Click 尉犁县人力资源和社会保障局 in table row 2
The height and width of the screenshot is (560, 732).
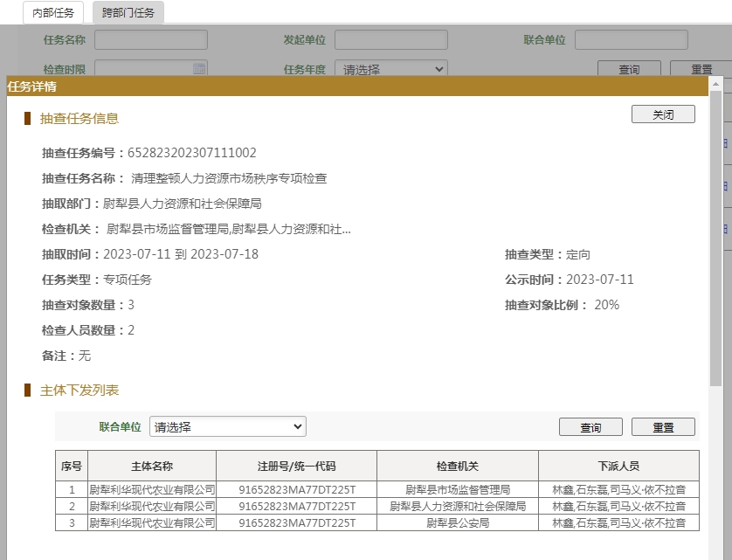coord(458,507)
